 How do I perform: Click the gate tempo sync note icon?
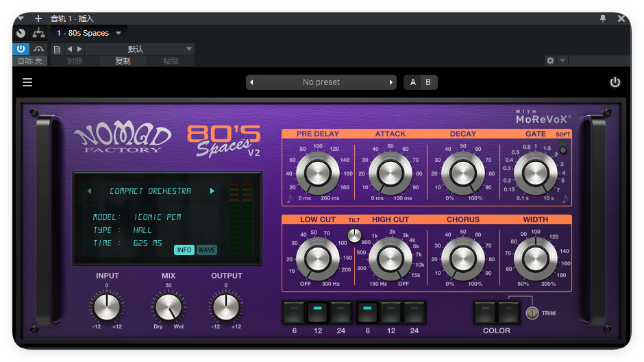point(565,199)
